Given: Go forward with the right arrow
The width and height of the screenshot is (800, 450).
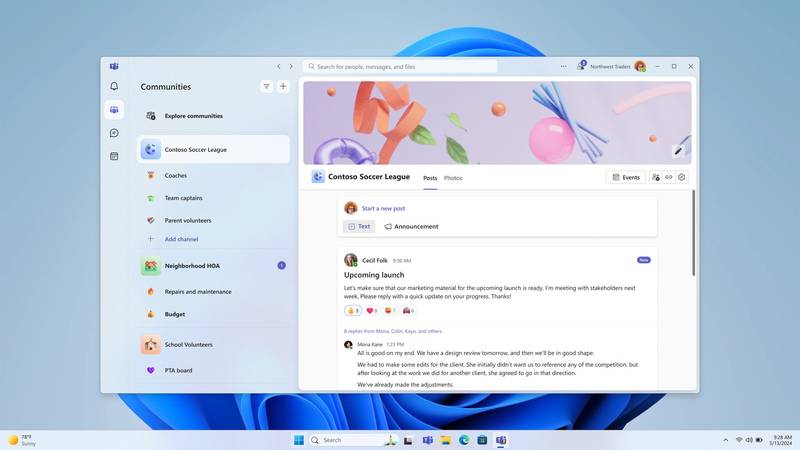Looking at the screenshot, I should pos(291,66).
